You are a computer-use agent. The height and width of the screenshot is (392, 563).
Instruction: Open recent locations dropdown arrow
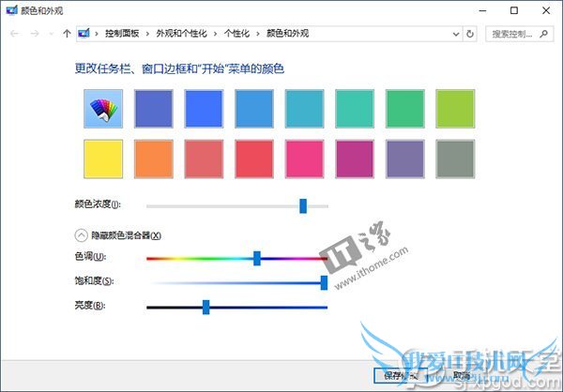click(x=51, y=34)
